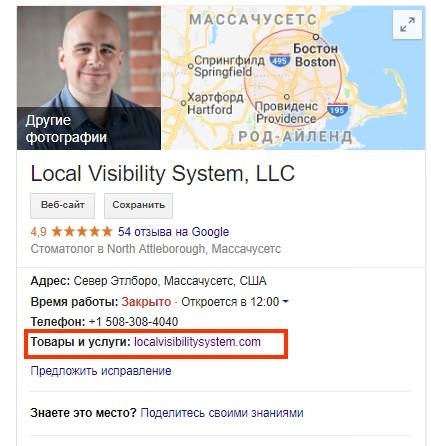Click the Local Visibility System, LLC title
431x446 pixels.
pos(163,174)
